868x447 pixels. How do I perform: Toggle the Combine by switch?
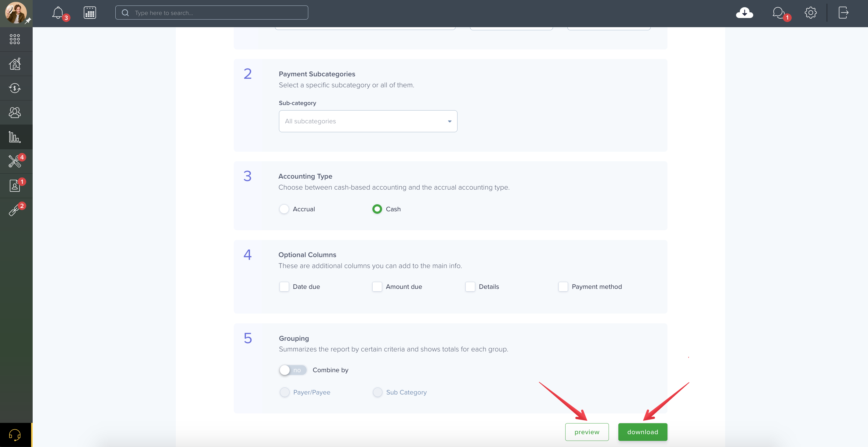293,370
